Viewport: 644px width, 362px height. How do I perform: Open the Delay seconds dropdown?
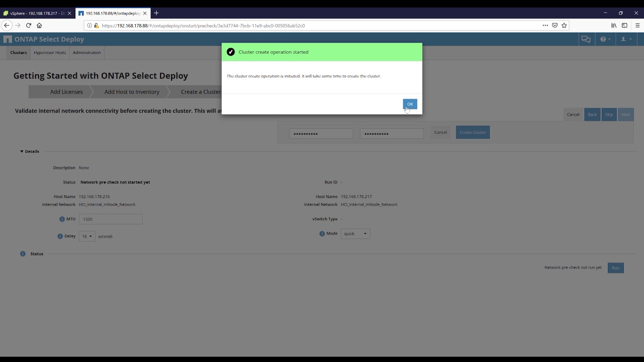[x=86, y=236]
